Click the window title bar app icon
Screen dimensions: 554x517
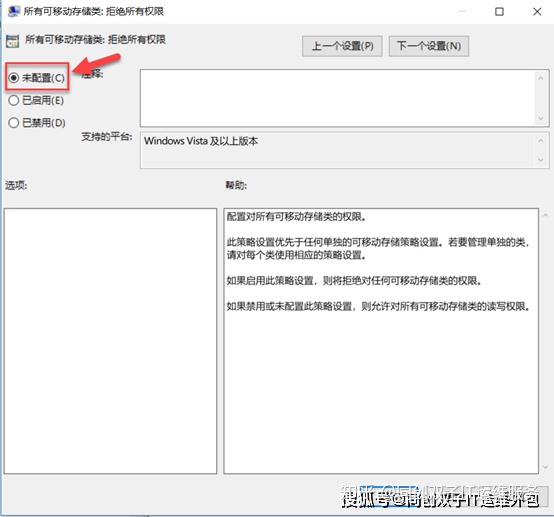pyautogui.click(x=14, y=11)
